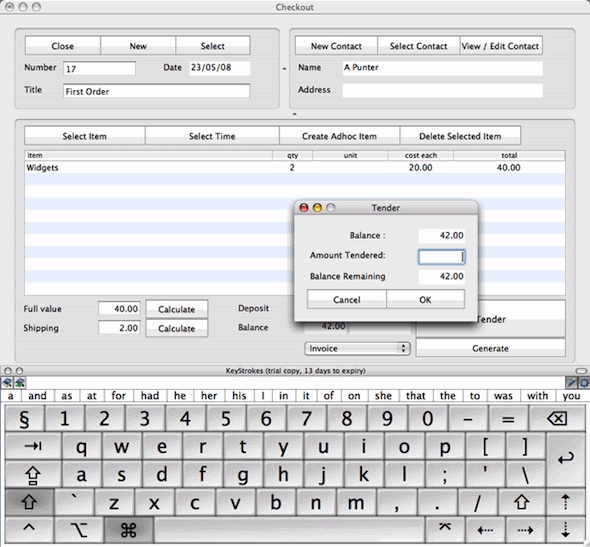Click the Generate button
The width and height of the screenshot is (590, 547).
point(490,348)
